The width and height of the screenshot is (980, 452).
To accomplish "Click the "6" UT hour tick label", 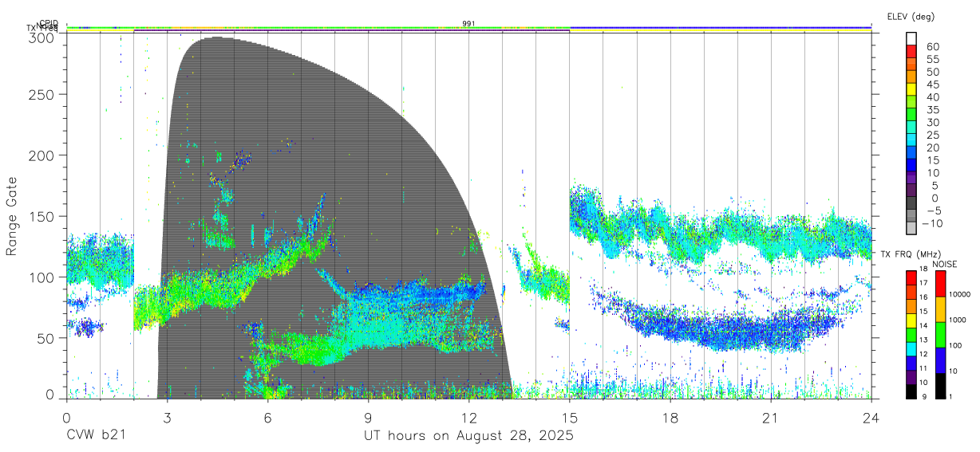I will click(267, 418).
